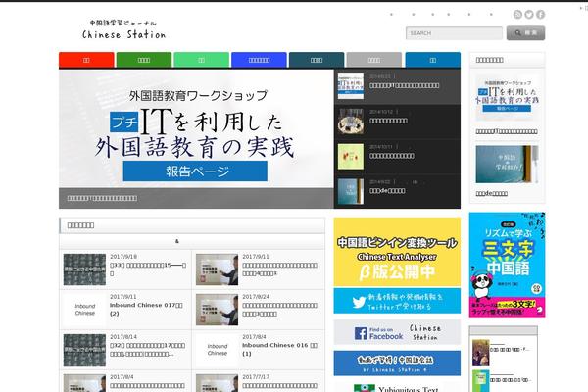Open sidebar workshop report thumbnail
This screenshot has width=588, height=392.
(x=507, y=98)
